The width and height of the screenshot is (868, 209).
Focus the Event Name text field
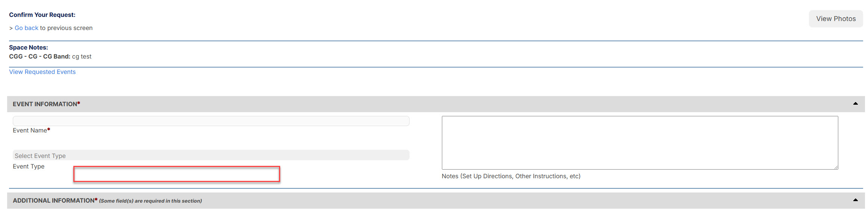coord(211,121)
